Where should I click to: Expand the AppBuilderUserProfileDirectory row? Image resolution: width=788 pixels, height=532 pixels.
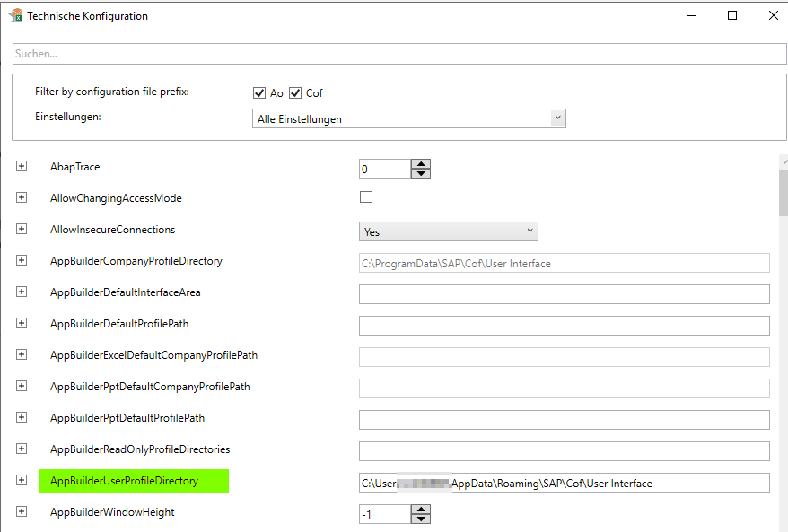pos(22,481)
